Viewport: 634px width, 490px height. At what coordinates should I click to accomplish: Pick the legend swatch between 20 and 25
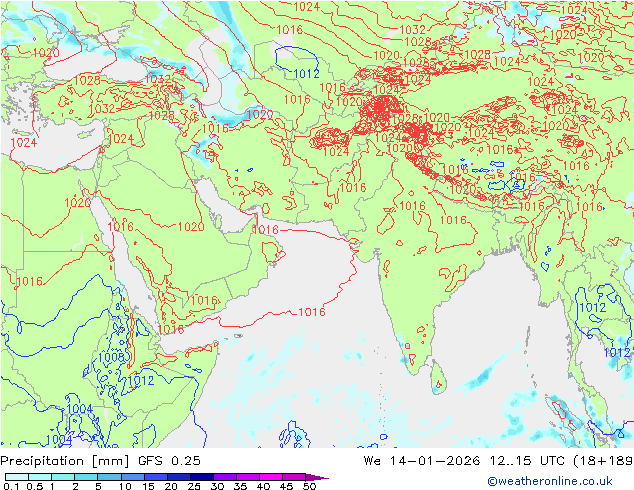coord(179,477)
